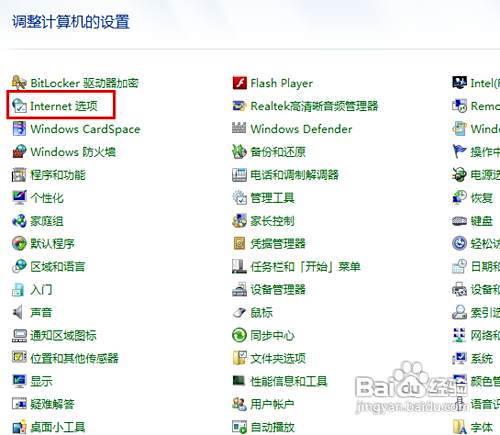Open 文件夹选项 link
The height and width of the screenshot is (435, 500).
278,358
